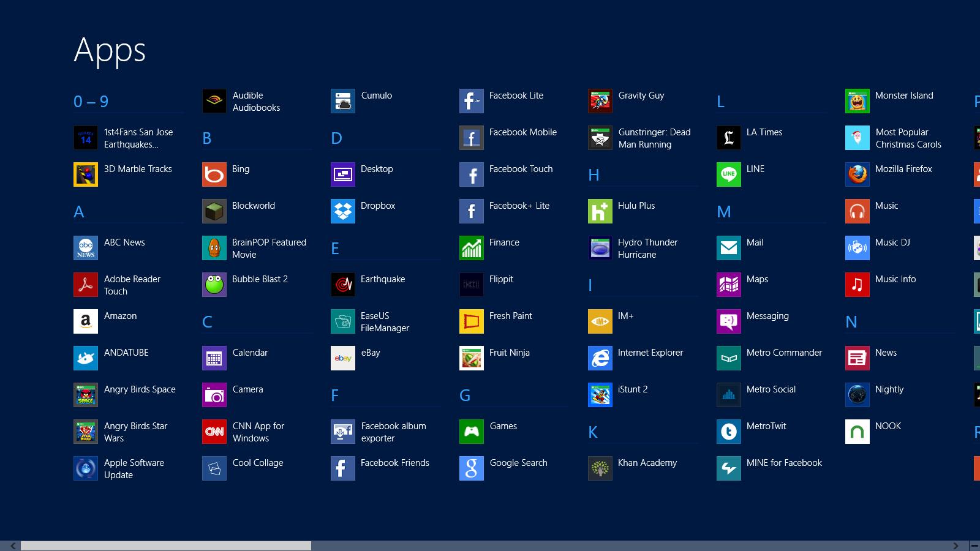Click the 'EaseUS FileManager' label
This screenshot has height=551, width=980.
coord(385,322)
